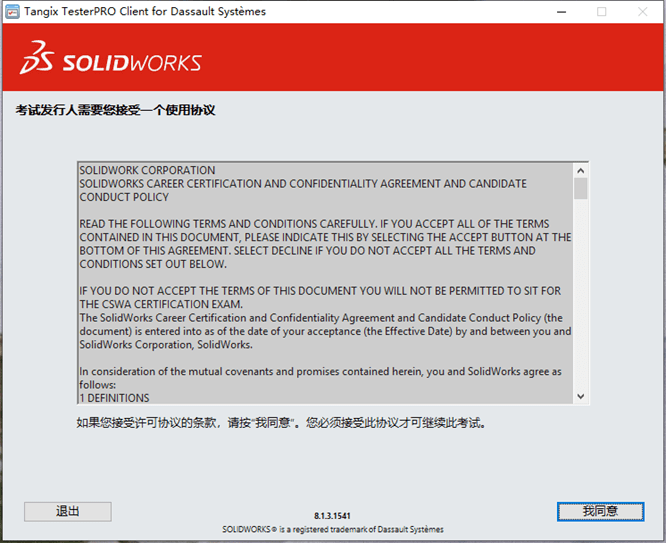Image resolution: width=666 pixels, height=543 pixels.
Task: Click the SOLIDWORKS wordmark in the banner
Action: pyautogui.click(x=132, y=63)
